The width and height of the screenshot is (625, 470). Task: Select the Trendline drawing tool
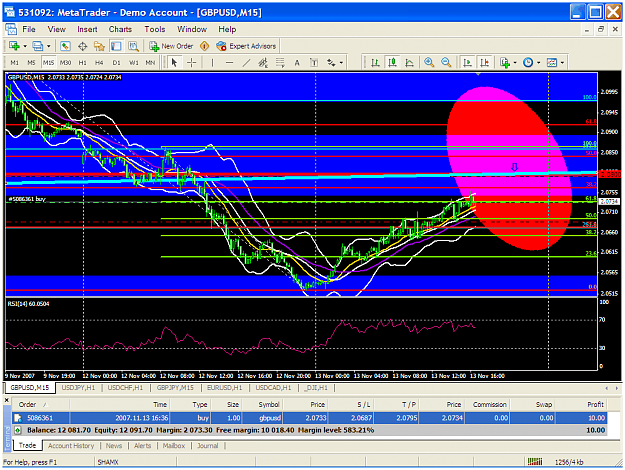tap(246, 63)
